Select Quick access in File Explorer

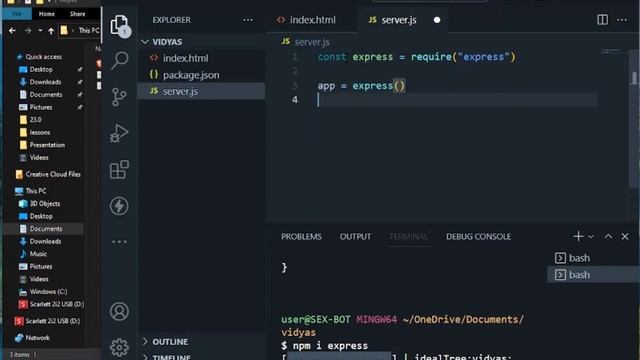(x=44, y=57)
